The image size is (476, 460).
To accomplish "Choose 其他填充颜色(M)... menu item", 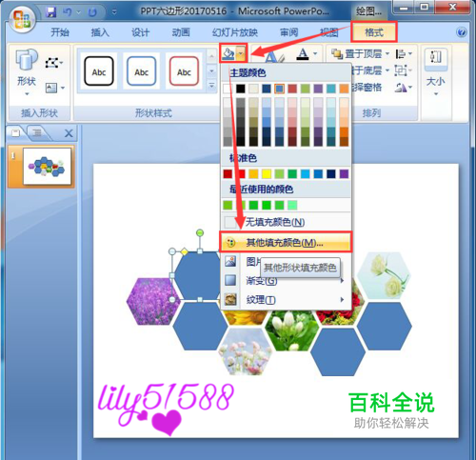I will (286, 243).
